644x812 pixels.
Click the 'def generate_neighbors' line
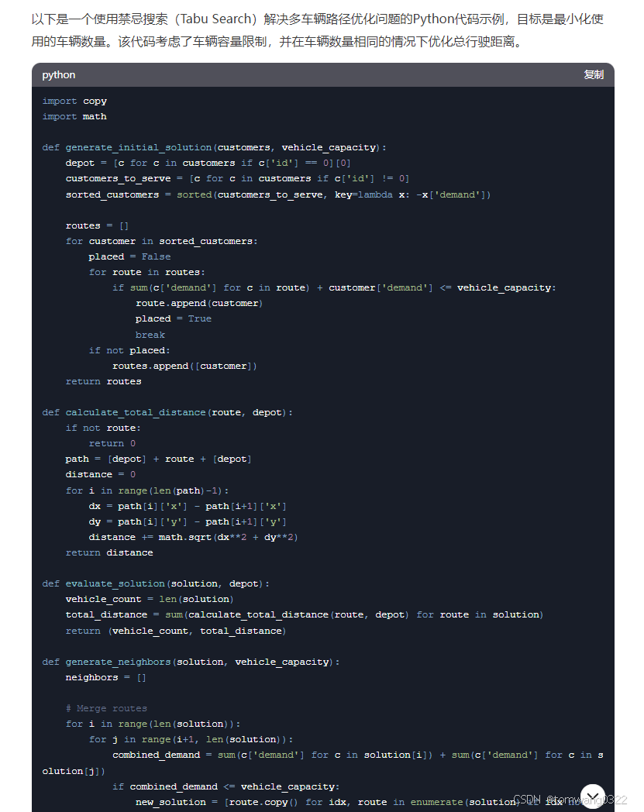191,662
